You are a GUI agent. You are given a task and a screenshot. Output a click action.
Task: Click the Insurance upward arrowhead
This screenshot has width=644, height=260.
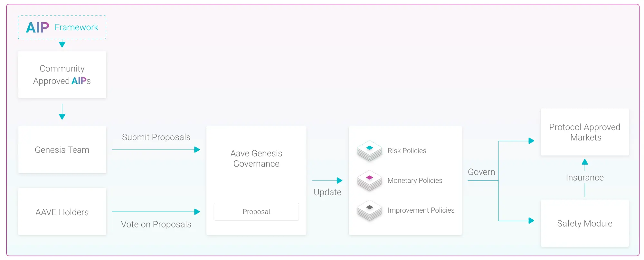click(585, 162)
